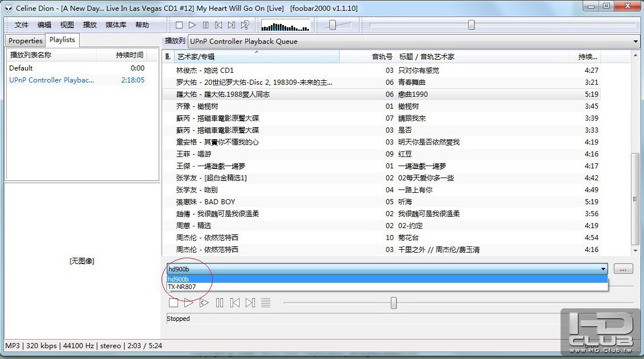
Task: Select track 菊花台
Action: click(381, 237)
